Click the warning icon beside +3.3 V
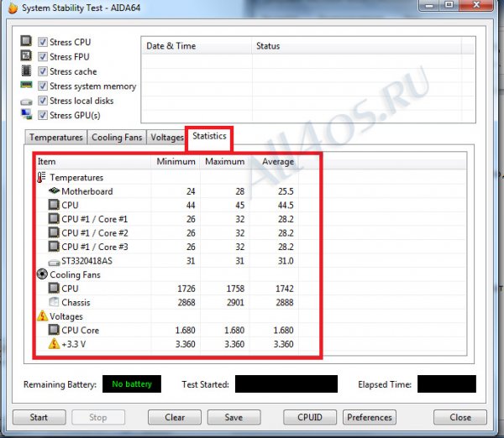The height and width of the screenshot is (438, 504). pyautogui.click(x=54, y=343)
